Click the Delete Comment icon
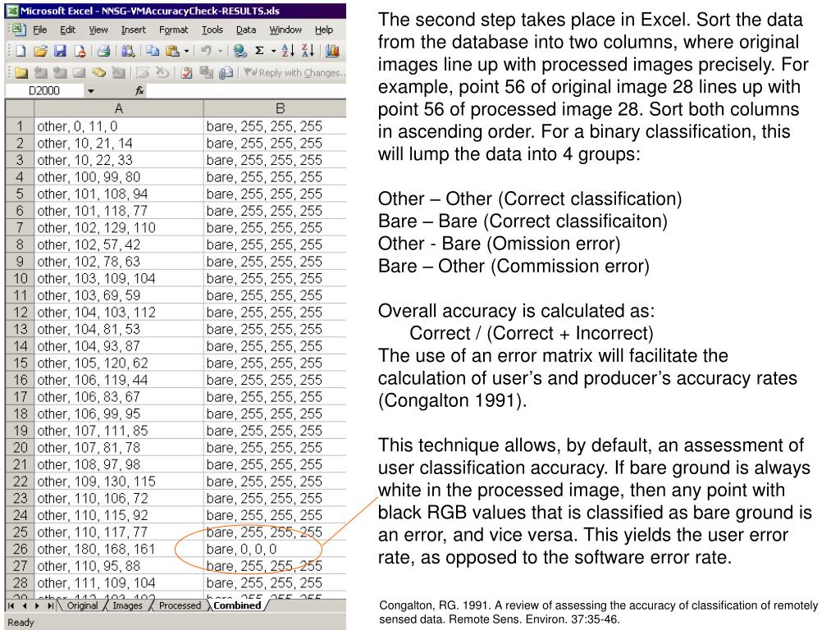The height and width of the screenshot is (630, 840). (x=119, y=72)
